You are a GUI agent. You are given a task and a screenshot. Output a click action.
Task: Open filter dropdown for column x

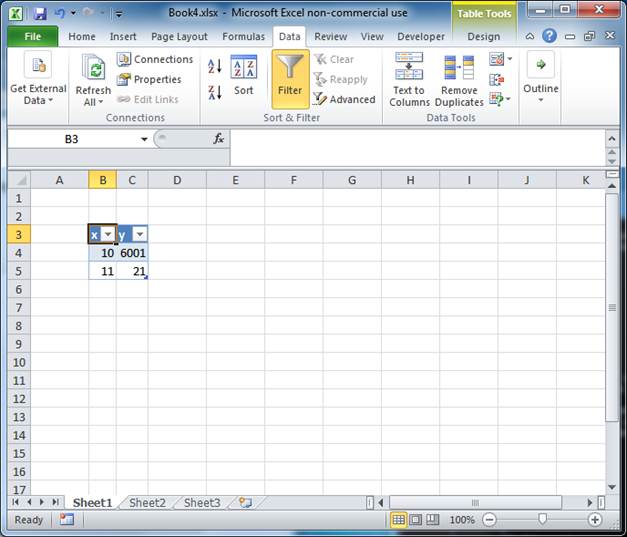pyautogui.click(x=108, y=234)
